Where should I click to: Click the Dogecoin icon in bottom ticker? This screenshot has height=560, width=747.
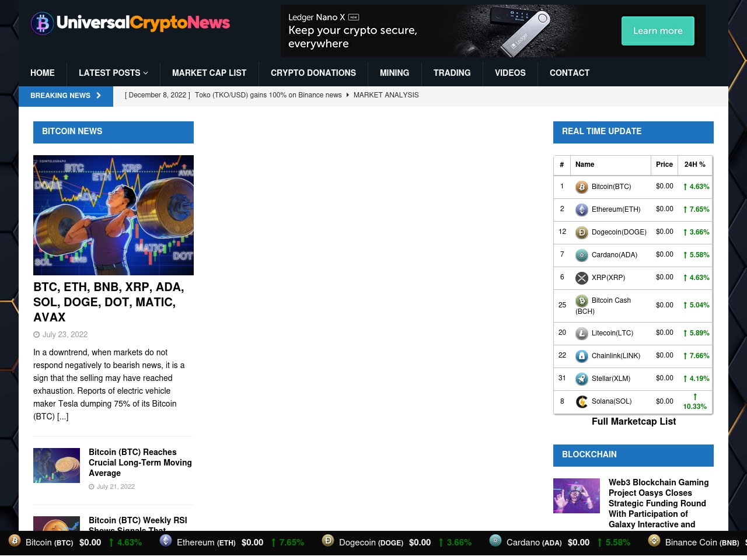point(328,541)
